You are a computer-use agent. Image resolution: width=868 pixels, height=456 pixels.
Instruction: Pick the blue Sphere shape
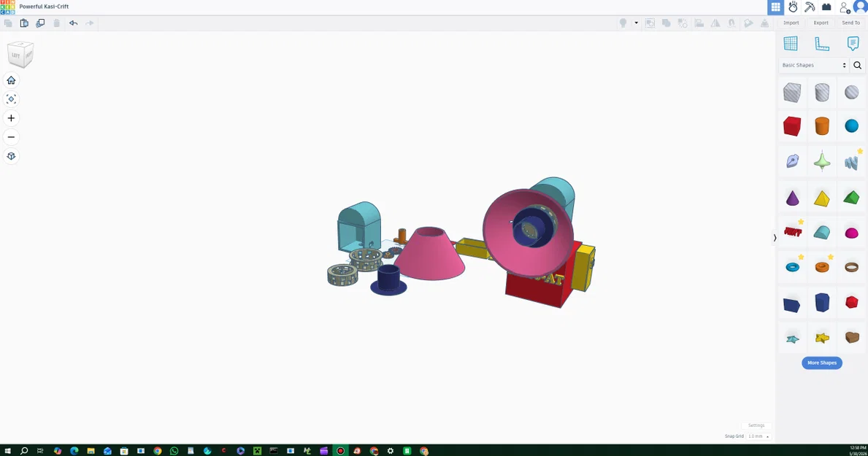pos(851,126)
